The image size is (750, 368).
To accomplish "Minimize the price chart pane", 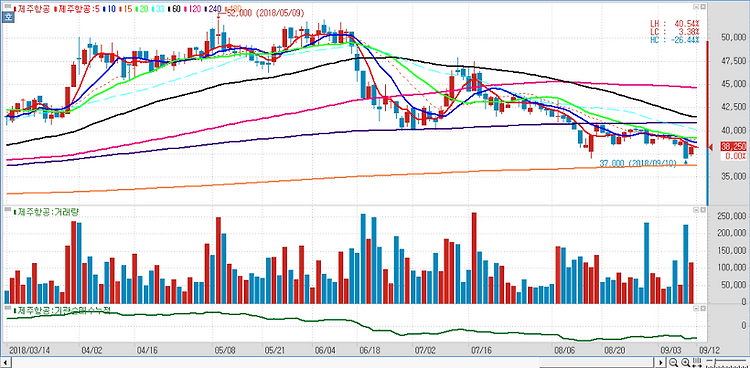I will click(696, 7).
